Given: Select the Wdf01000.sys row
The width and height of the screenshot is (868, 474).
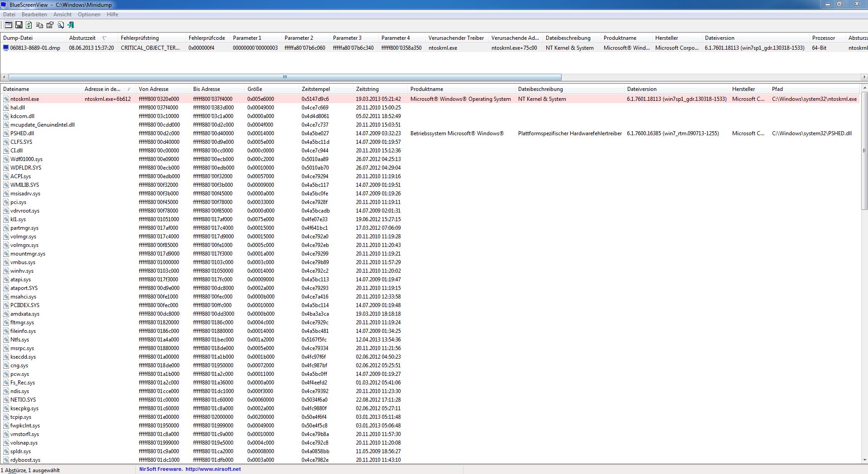Looking at the screenshot, I should click(x=430, y=159).
